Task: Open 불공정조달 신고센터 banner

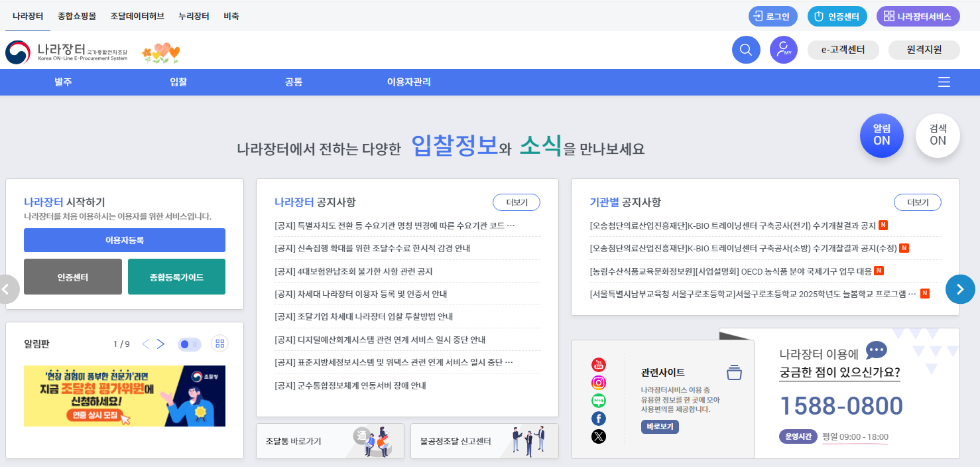Action: [485, 441]
